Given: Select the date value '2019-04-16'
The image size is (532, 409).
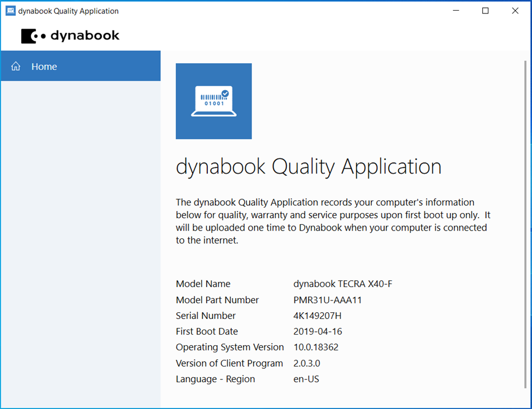Looking at the screenshot, I should click(318, 331).
